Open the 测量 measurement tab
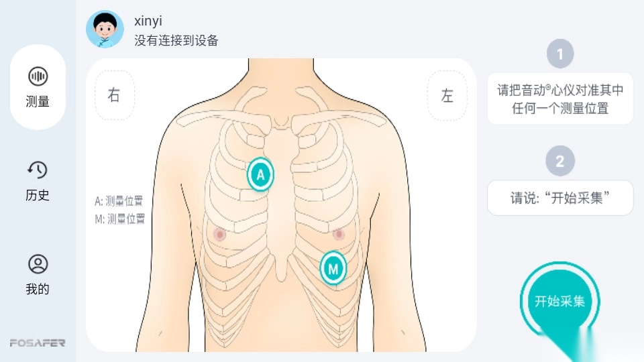Screen dimensions: 644x362 (38, 87)
